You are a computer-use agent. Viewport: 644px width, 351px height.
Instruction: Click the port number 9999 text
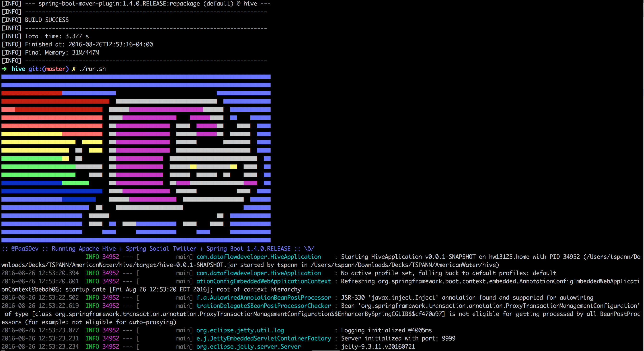click(448, 339)
